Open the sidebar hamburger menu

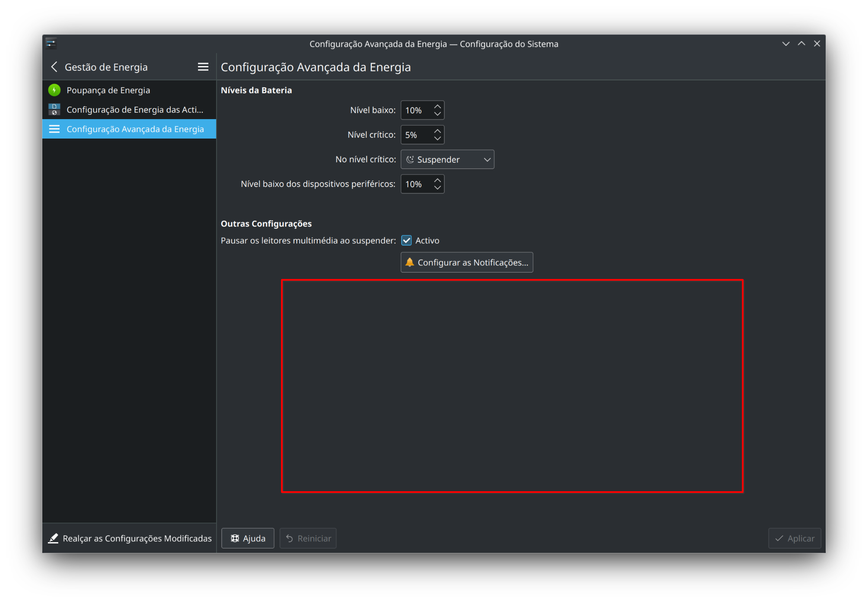(x=203, y=67)
